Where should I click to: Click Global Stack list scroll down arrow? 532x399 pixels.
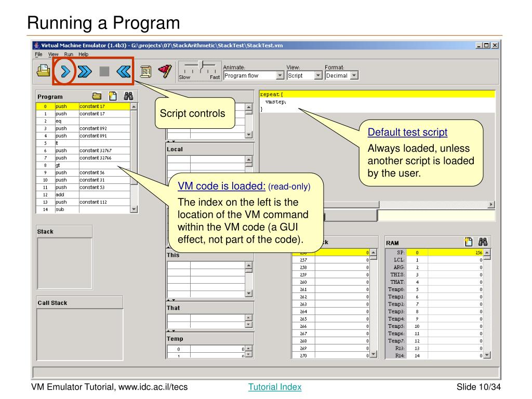click(x=374, y=354)
